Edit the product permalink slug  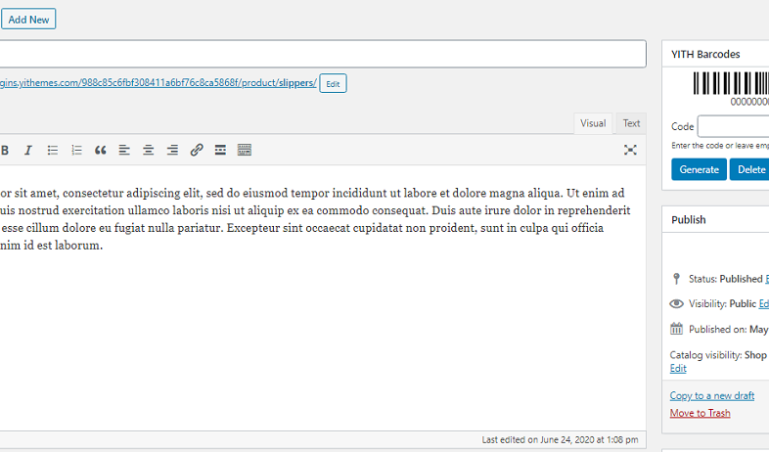click(x=333, y=83)
